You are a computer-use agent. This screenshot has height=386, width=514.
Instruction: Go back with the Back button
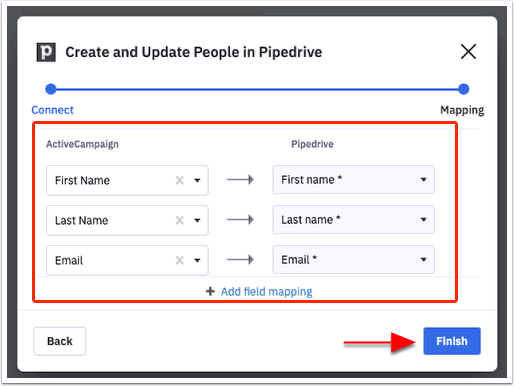(60, 341)
